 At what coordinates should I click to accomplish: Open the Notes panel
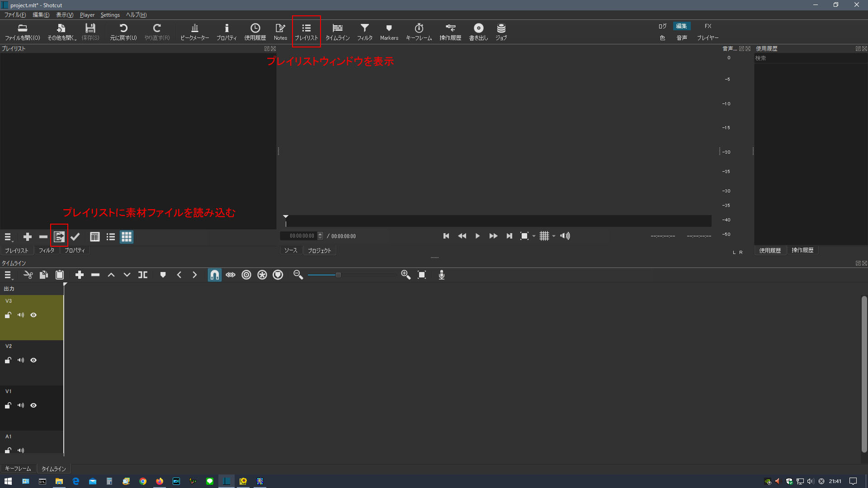tap(280, 32)
